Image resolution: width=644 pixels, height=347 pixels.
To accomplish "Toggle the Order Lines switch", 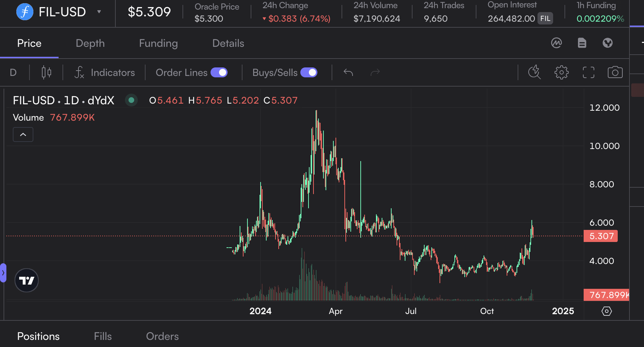I will click(219, 72).
